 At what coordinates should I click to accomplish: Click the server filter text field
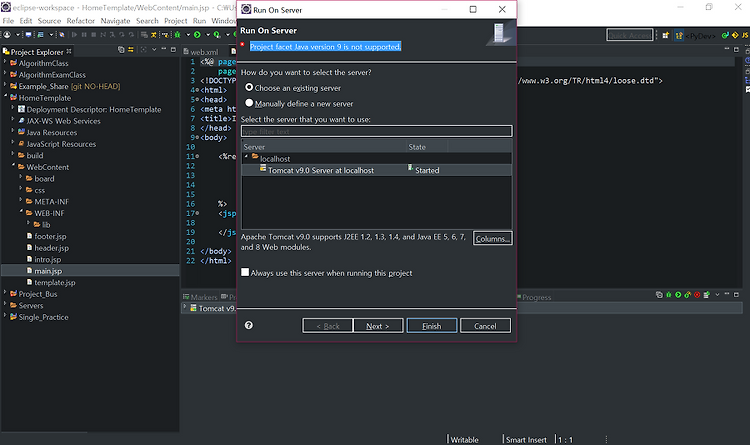[376, 131]
